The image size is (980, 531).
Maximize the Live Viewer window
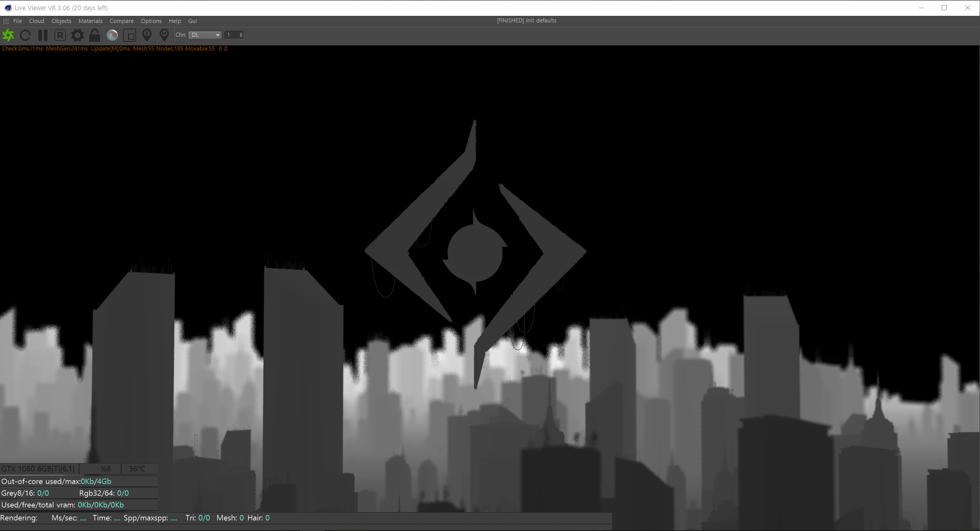pyautogui.click(x=944, y=8)
